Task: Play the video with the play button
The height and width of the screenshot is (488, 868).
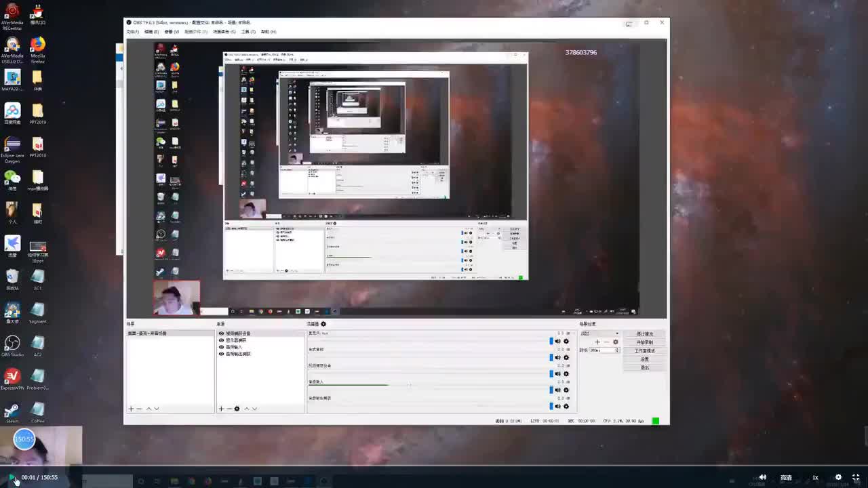Action: pos(12,478)
